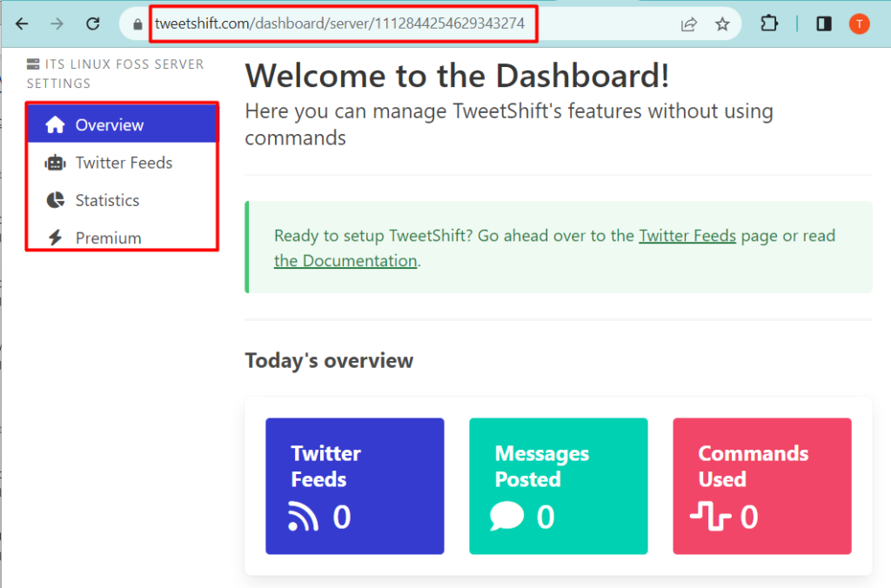Click the RSS feed icon in blue card

tap(302, 517)
